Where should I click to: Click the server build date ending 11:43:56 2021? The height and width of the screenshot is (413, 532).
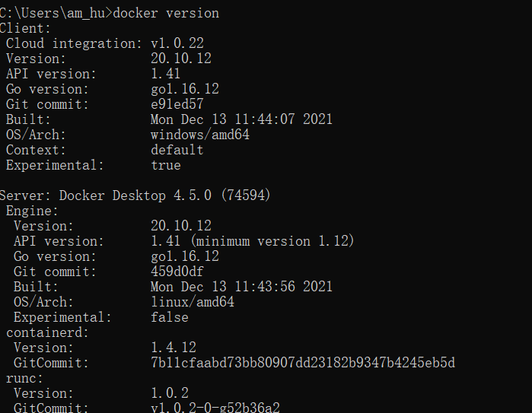[241, 287]
